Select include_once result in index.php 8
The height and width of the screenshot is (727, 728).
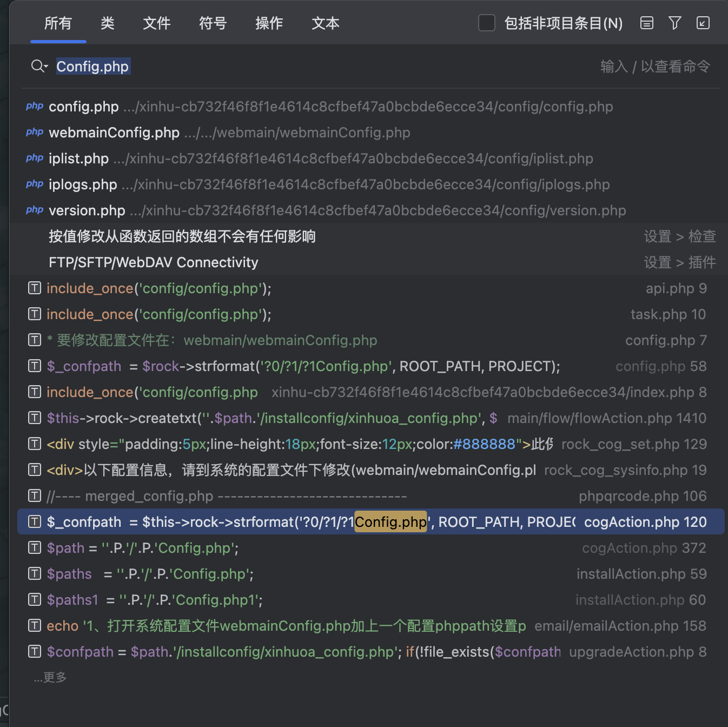point(371,392)
